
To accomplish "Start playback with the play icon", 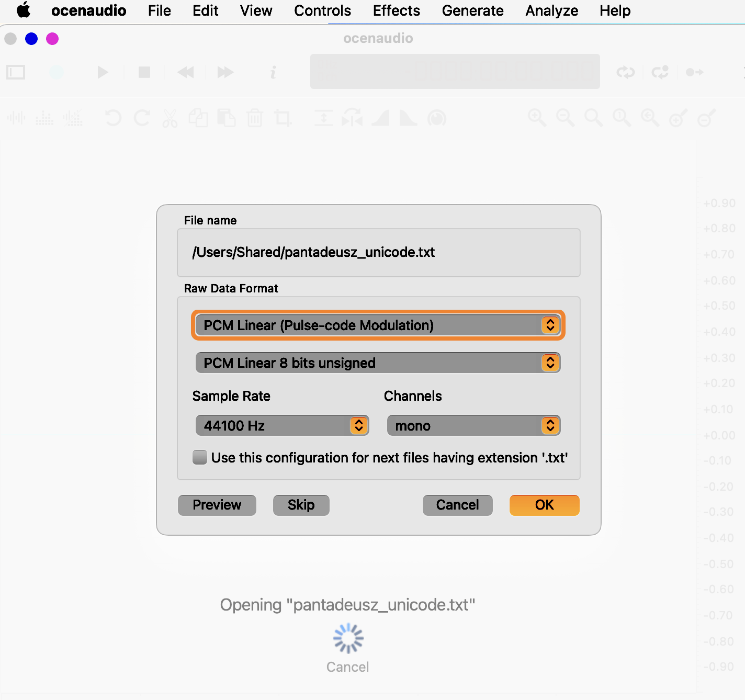I will pos(103,72).
